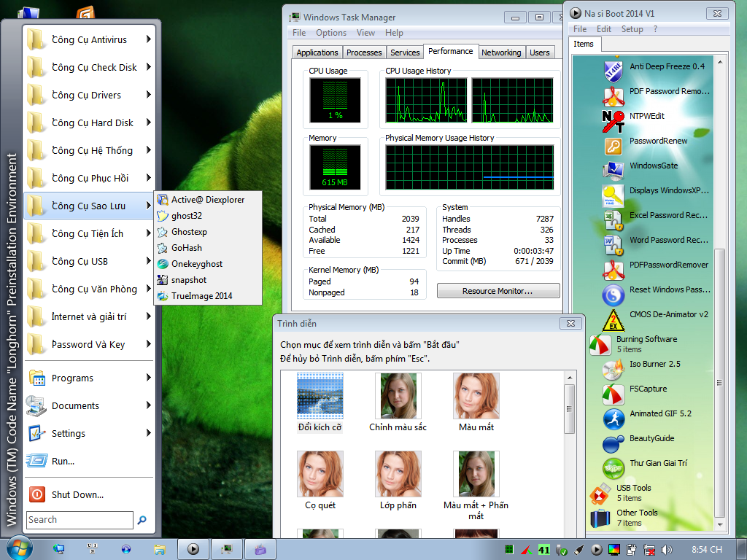Expand Công Cụ Phục Hồi submenu

point(89,178)
